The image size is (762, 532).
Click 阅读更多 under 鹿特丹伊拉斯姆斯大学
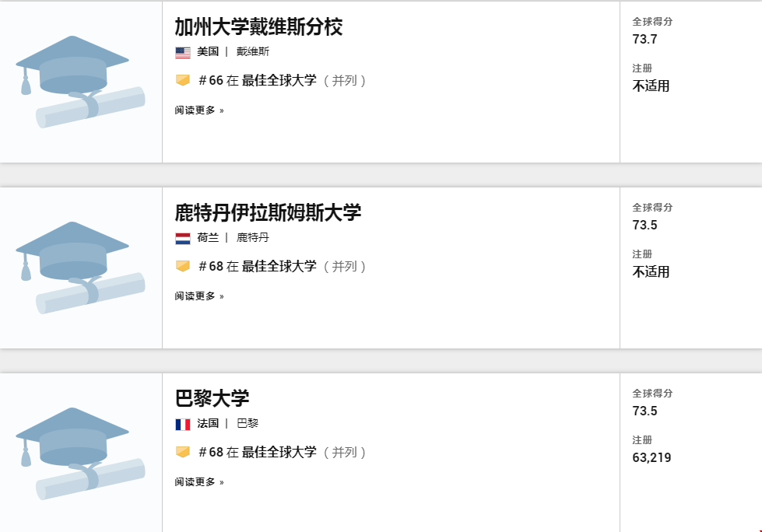pos(199,296)
